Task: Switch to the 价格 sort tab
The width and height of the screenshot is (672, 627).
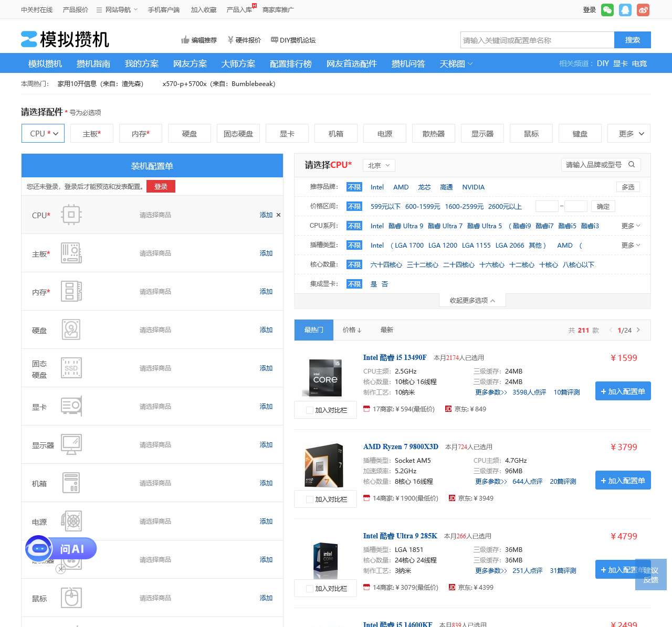Action: pos(352,330)
